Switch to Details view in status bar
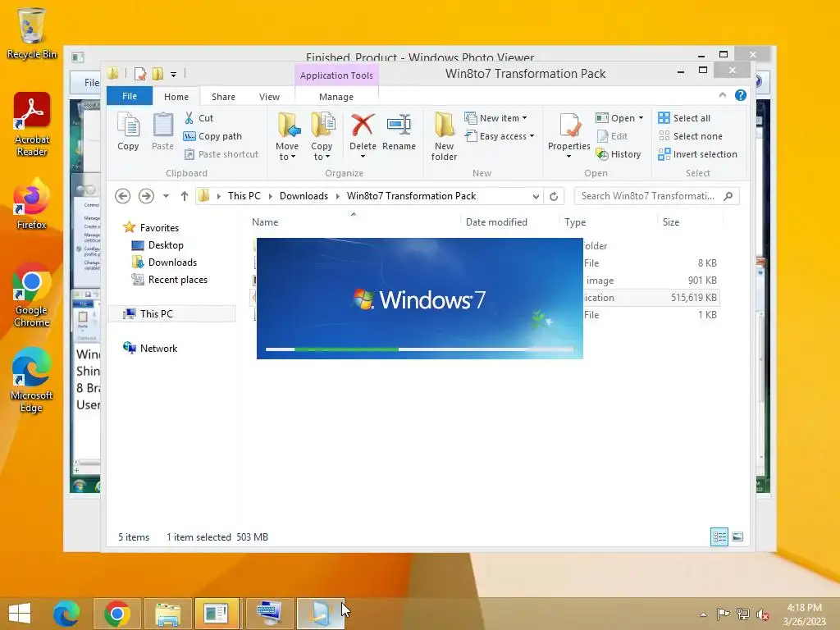This screenshot has height=630, width=840. click(719, 536)
